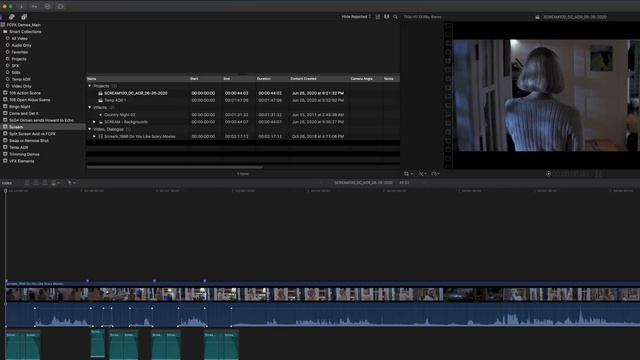Open the Bingo Night event
The image size is (640, 360).
(20, 107)
